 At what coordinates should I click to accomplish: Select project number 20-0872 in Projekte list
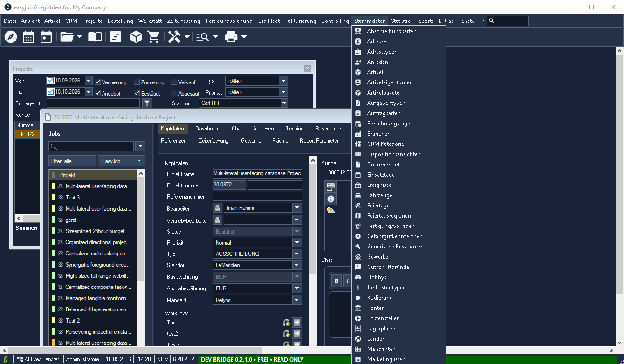(x=27, y=134)
